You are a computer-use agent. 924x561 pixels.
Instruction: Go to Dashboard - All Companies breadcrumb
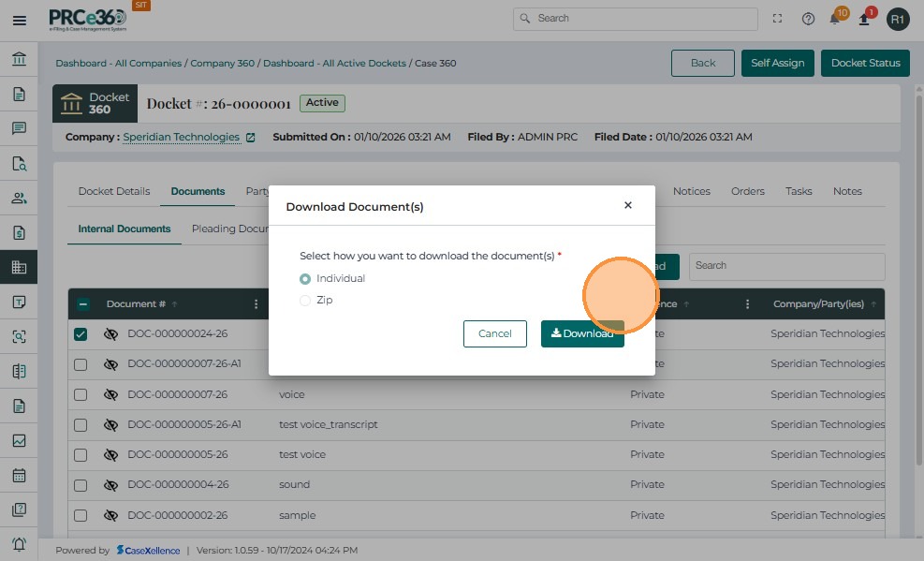pos(119,64)
